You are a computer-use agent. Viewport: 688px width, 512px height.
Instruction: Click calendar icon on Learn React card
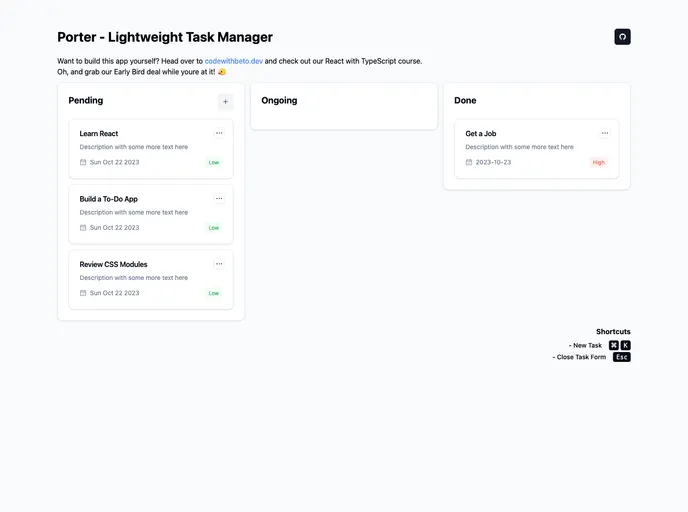[x=83, y=162]
